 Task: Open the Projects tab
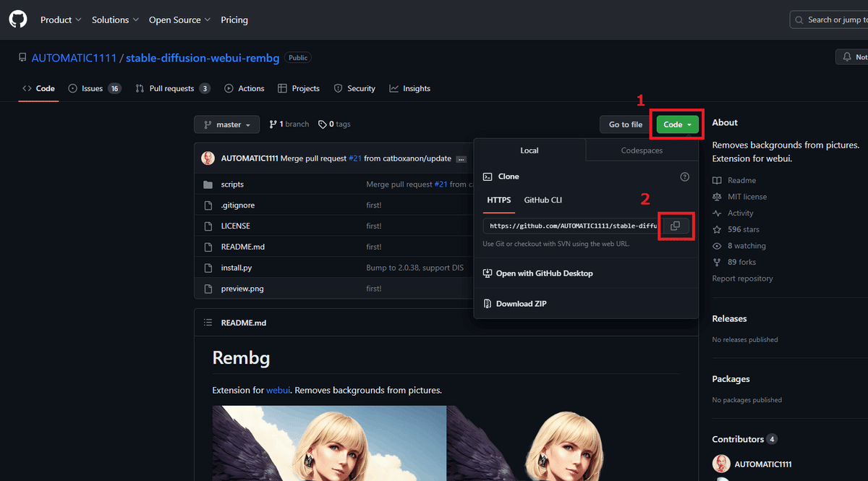pyautogui.click(x=299, y=88)
